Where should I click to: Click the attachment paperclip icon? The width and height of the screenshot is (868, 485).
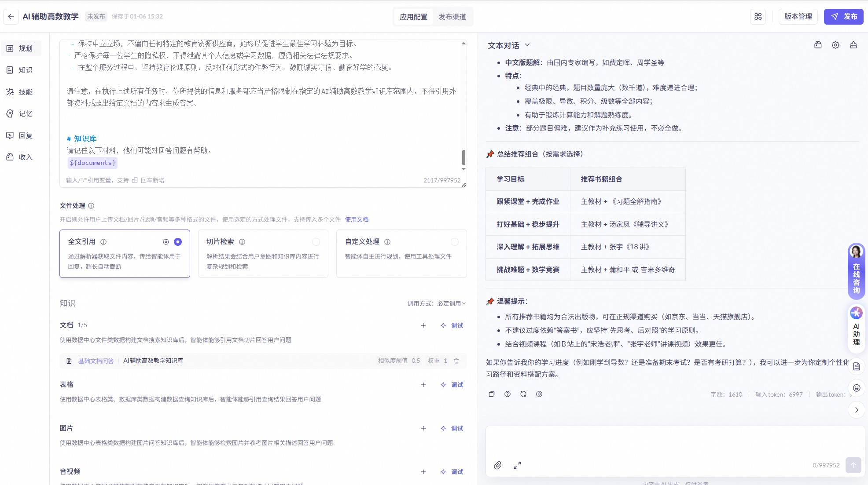[497, 465]
